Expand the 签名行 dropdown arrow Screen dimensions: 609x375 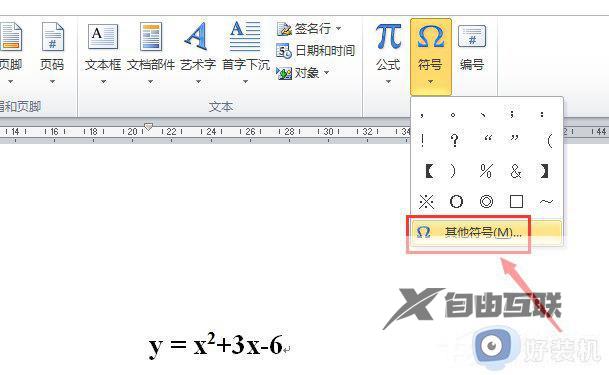[x=338, y=29]
